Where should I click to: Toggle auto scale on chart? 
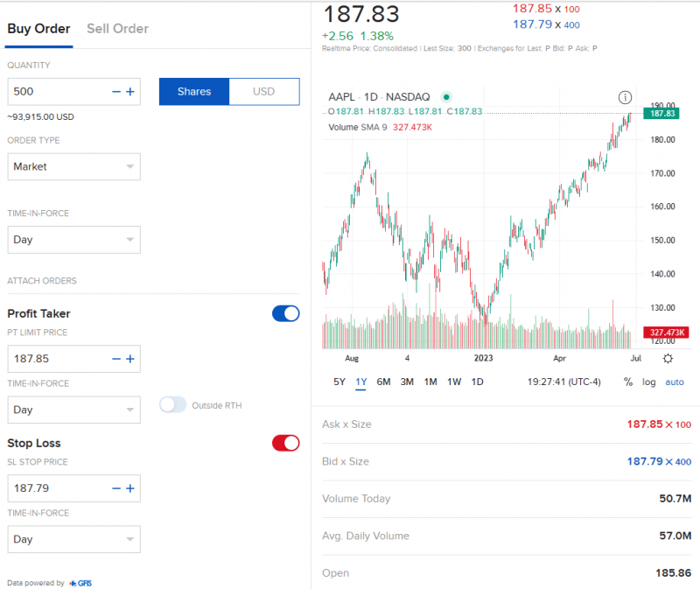click(675, 382)
